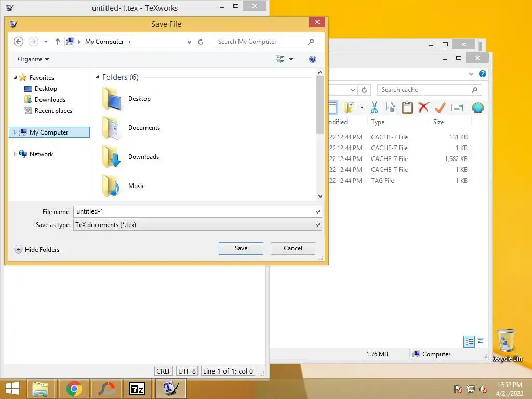Screen dimensions: 532x399
Task: Click the Copy icon in Explorer toolbar
Action: [391, 108]
